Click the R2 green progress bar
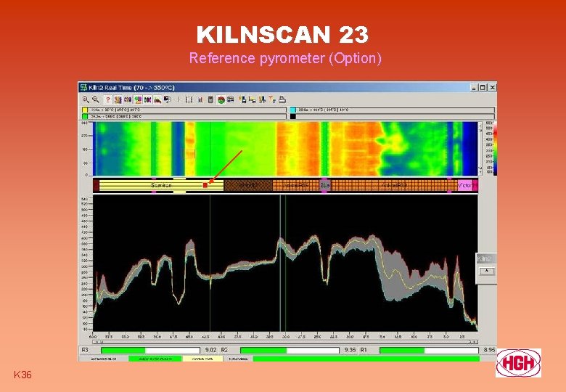This screenshot has width=566, height=392. click(x=290, y=350)
